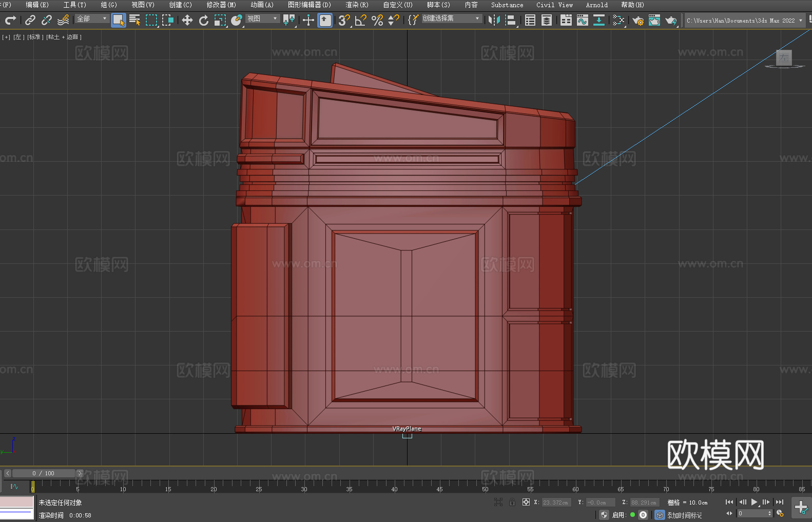Click the ViewCube 左 face
The image size is (812, 522).
(x=784, y=57)
